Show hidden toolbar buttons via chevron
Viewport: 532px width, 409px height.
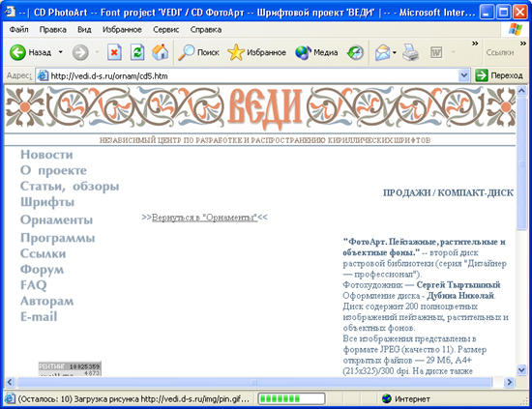point(475,44)
